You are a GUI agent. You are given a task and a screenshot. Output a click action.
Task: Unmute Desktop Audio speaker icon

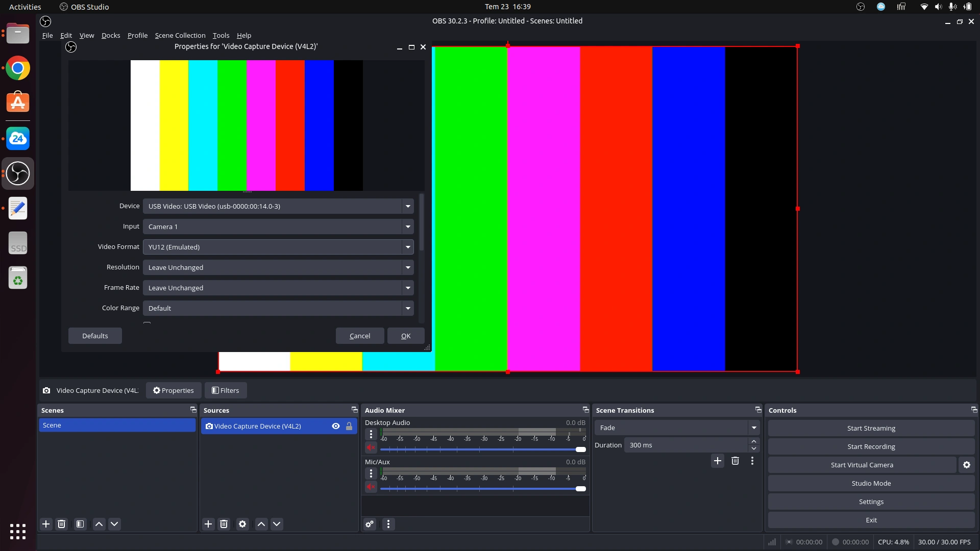371,447
